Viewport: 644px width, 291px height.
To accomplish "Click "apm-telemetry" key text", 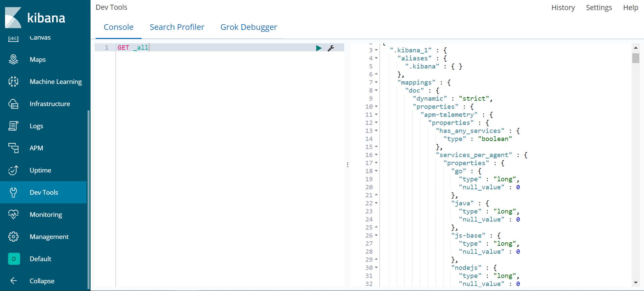I will (449, 114).
